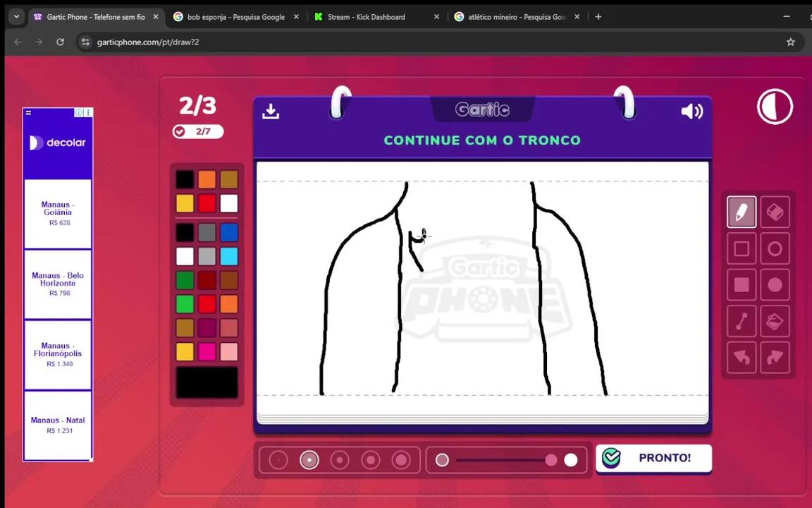Pick the light pink color swatch

pos(229,351)
